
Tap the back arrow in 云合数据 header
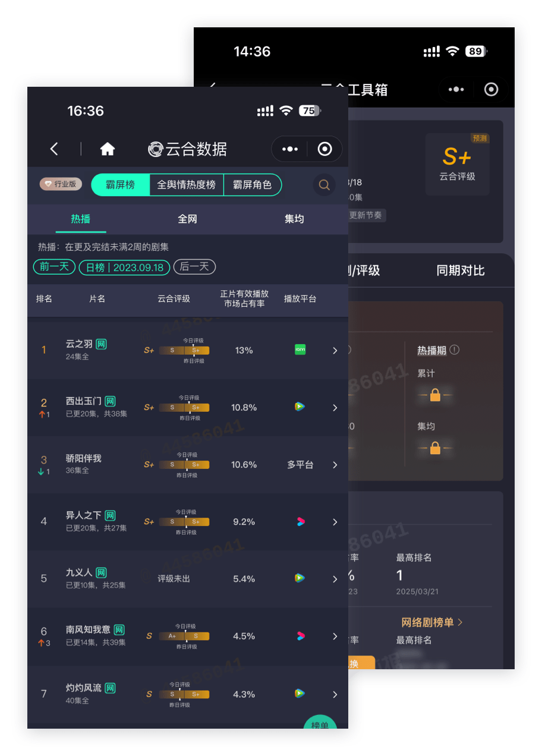click(54, 149)
